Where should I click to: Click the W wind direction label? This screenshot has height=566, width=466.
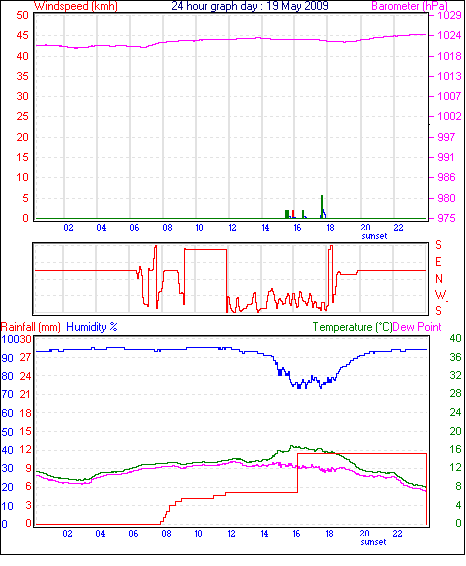[x=440, y=295]
